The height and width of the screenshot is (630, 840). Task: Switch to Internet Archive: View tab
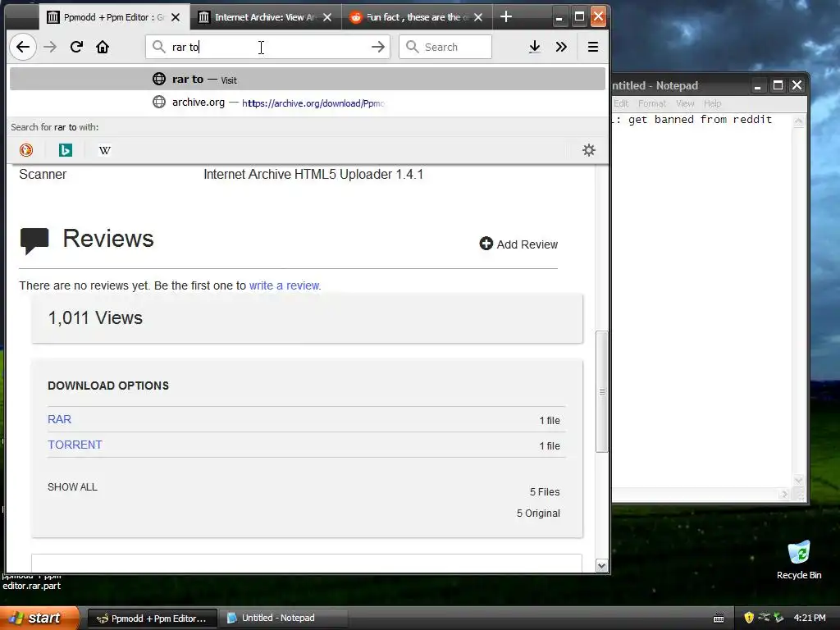click(x=266, y=17)
